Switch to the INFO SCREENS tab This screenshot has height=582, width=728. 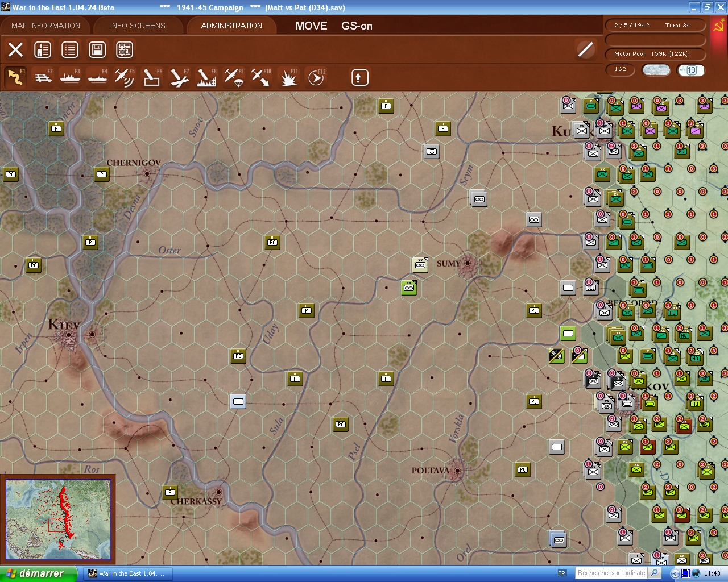click(138, 26)
